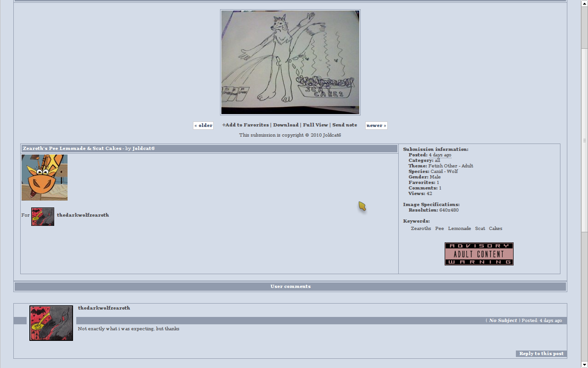Select the Cakes keyword
Viewport: 588px width, 368px height.
495,229
